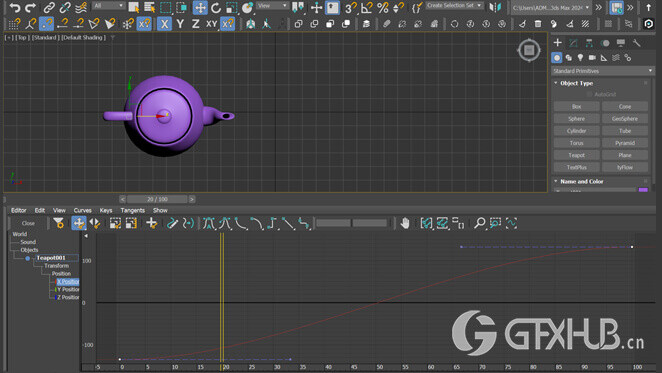
Task: Constrain to X axis button
Action: [x=164, y=24]
